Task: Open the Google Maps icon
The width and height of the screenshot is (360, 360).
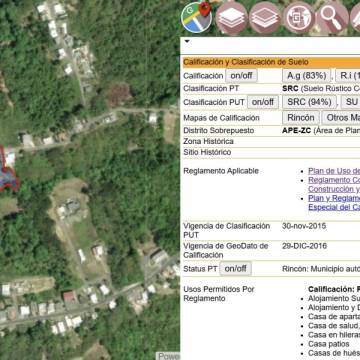Action: click(196, 17)
